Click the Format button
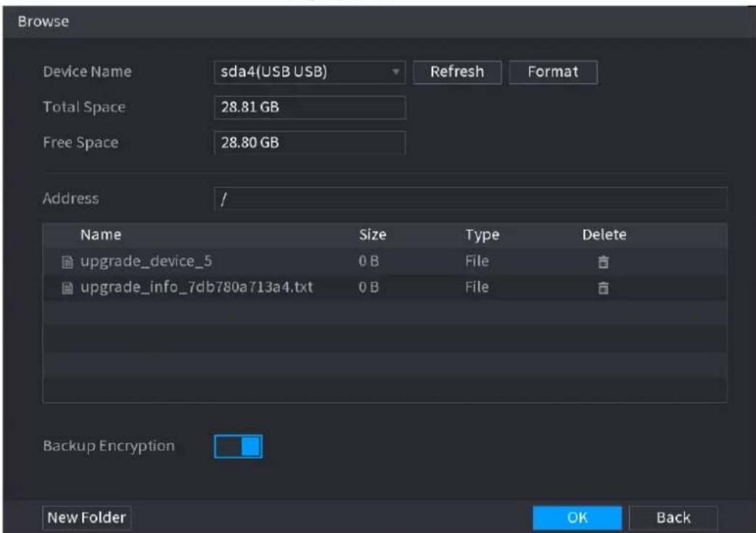The width and height of the screenshot is (756, 533). tap(553, 72)
